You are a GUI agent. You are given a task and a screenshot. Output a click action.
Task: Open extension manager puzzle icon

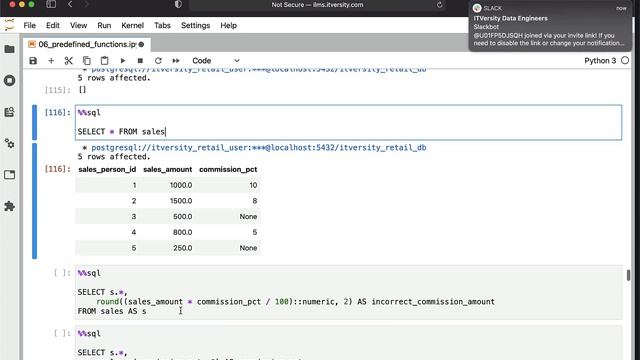click(9, 207)
